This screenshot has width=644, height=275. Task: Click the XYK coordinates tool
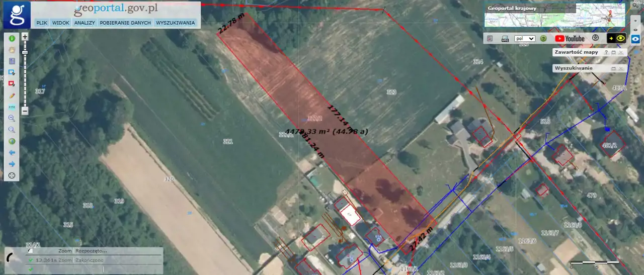(x=12, y=107)
